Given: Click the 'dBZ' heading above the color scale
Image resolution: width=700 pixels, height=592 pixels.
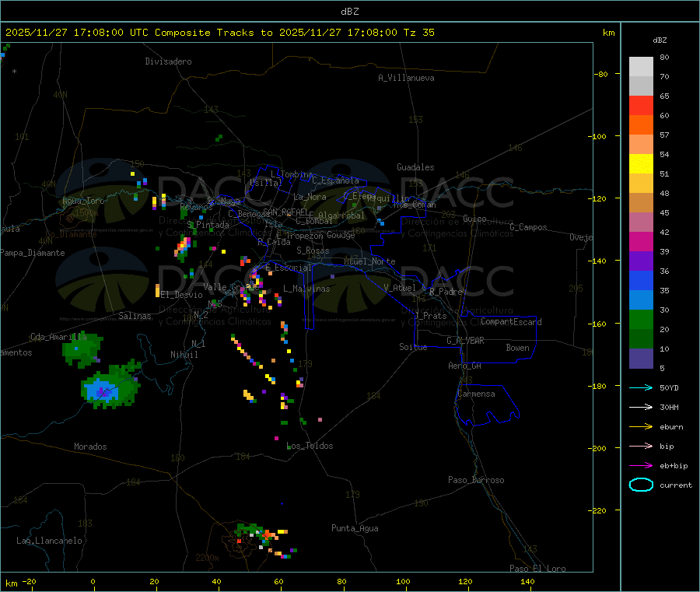Looking at the screenshot, I should tap(660, 40).
